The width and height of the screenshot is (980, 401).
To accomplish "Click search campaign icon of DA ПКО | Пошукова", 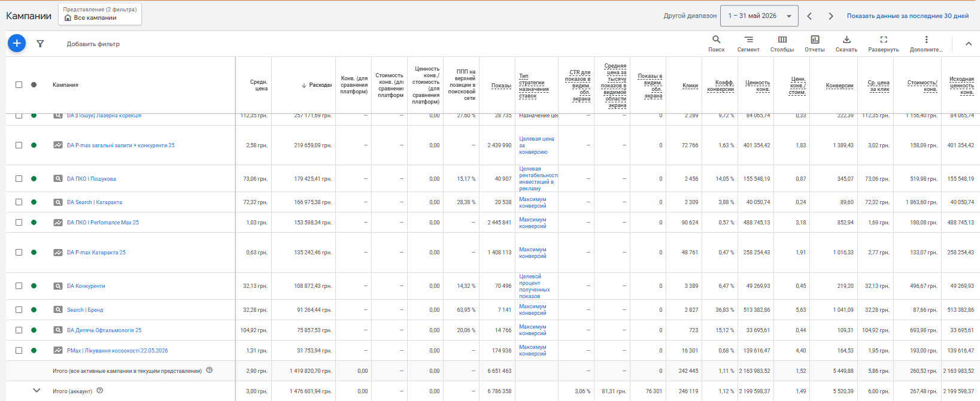I will point(58,178).
